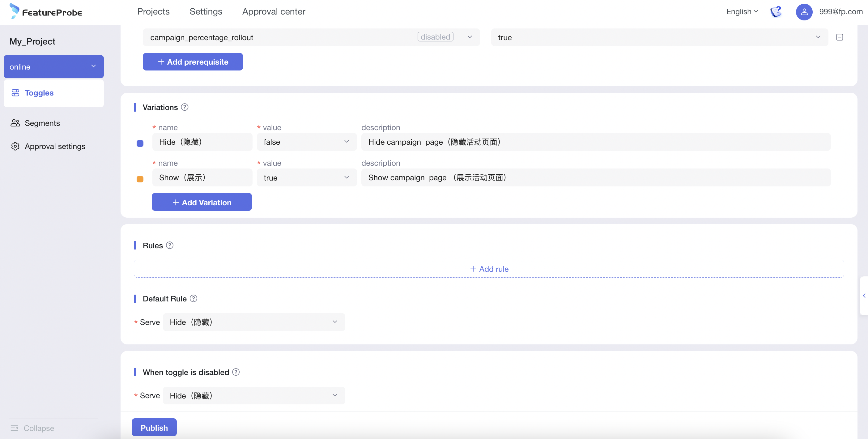This screenshot has width=868, height=439.
Task: Click the Add Variation button
Action: point(202,202)
